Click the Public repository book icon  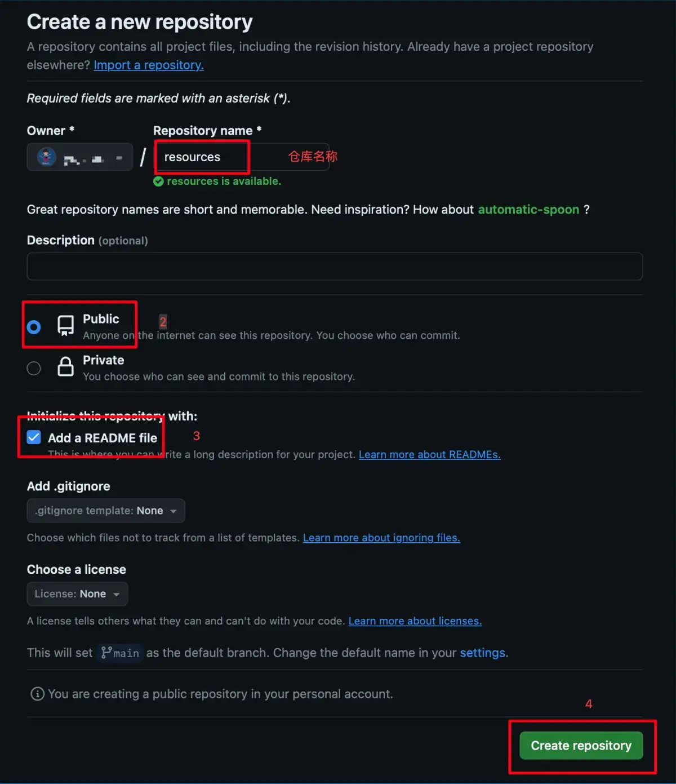[65, 326]
